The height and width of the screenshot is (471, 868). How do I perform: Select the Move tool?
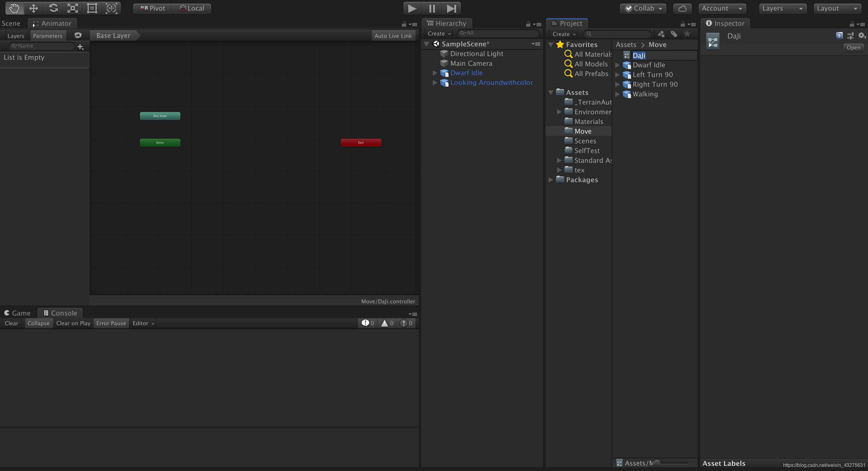pos(34,8)
